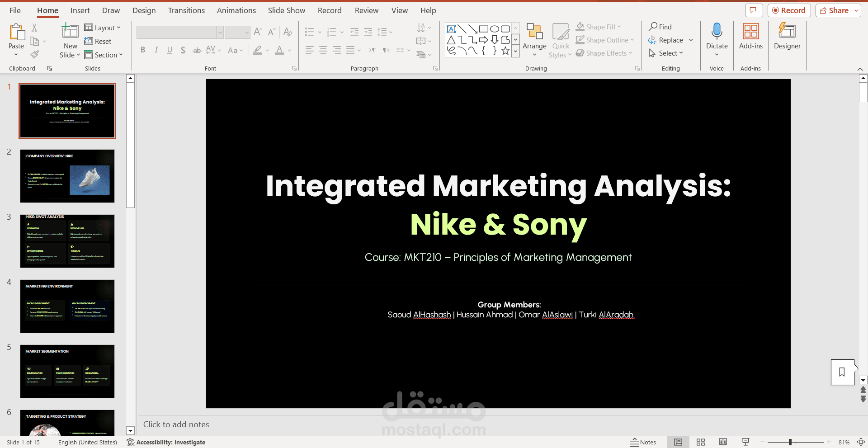Click the Increase Font Size icon
868x448 pixels.
[258, 32]
